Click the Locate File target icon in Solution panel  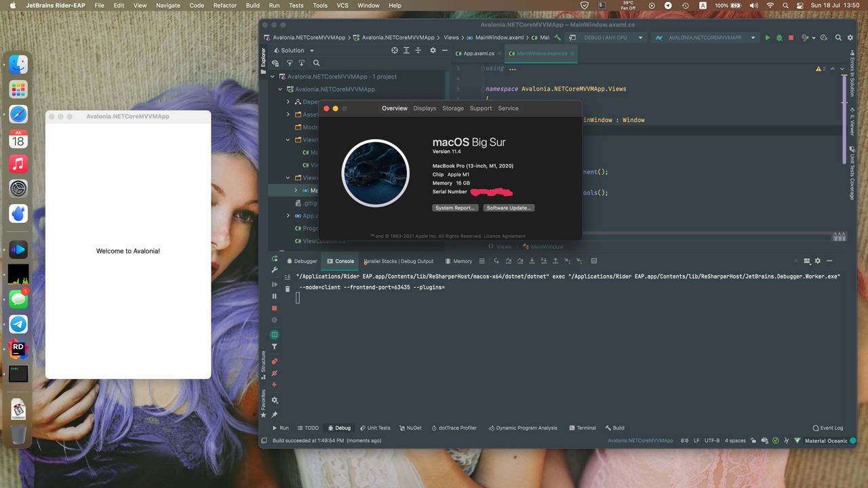(395, 50)
